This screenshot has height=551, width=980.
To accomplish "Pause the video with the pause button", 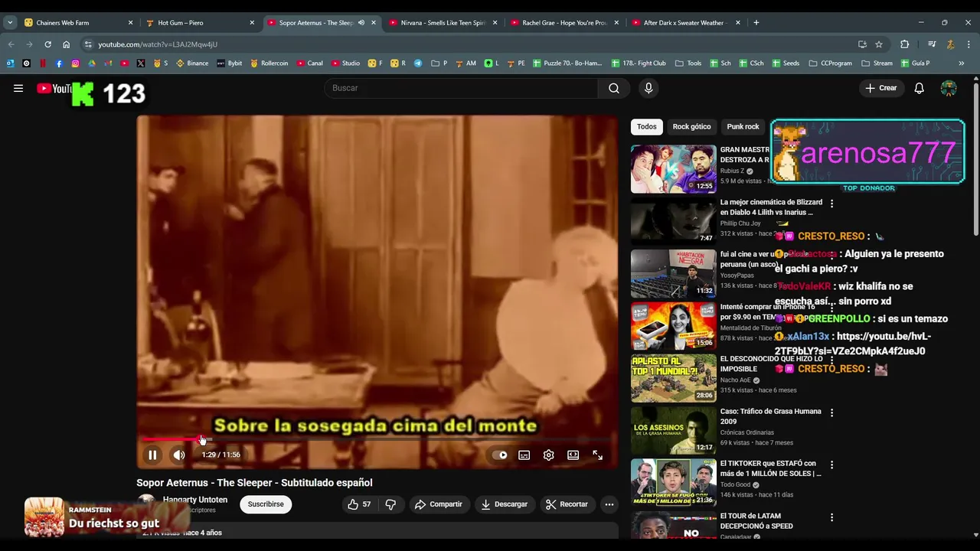I will [152, 455].
